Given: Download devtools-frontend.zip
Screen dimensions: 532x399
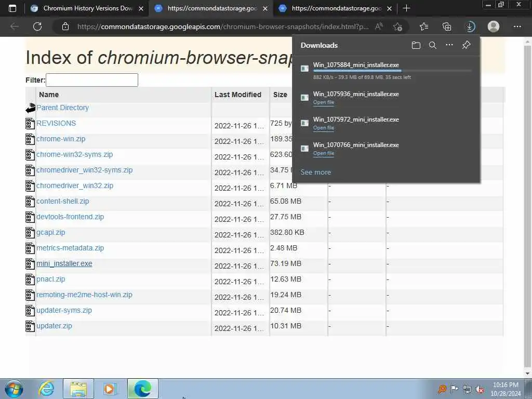Looking at the screenshot, I should pyautogui.click(x=70, y=217).
